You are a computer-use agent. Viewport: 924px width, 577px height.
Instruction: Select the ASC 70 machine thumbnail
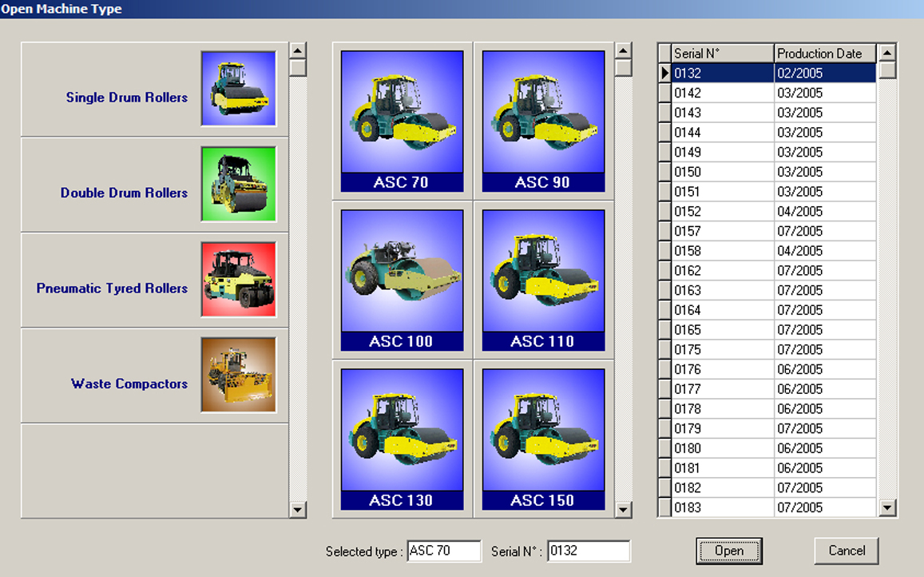pyautogui.click(x=402, y=121)
